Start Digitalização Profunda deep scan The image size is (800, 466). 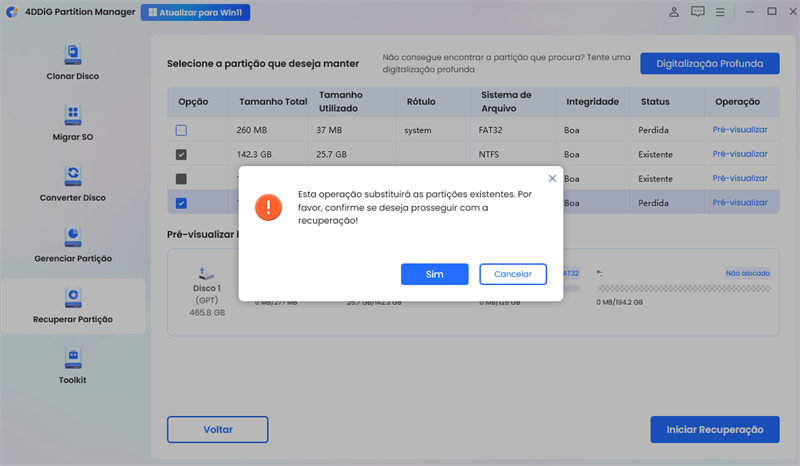click(x=709, y=63)
